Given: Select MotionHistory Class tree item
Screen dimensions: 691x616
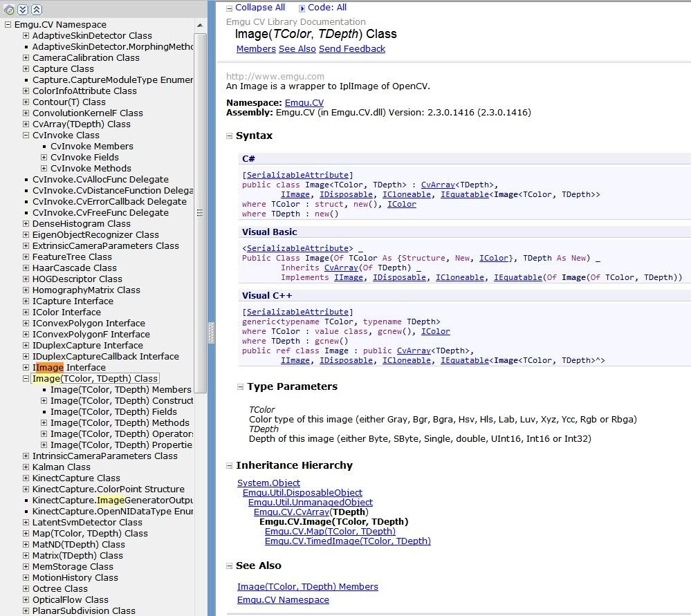Looking at the screenshot, I should coord(75,578).
